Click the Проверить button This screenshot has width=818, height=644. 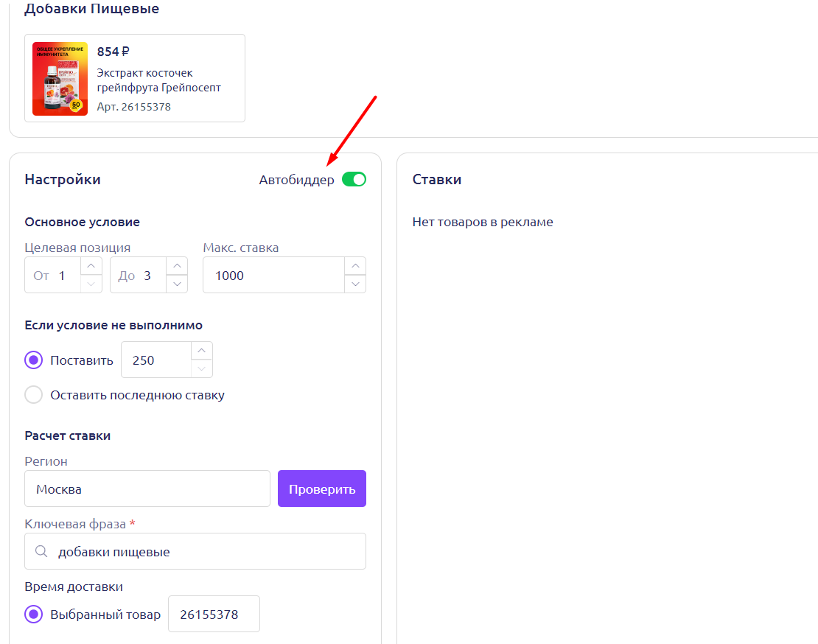click(x=321, y=489)
